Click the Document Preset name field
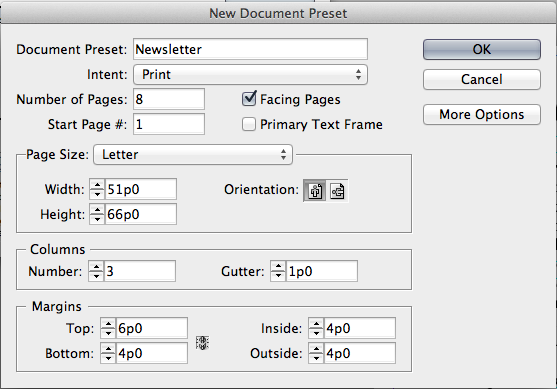 point(250,49)
